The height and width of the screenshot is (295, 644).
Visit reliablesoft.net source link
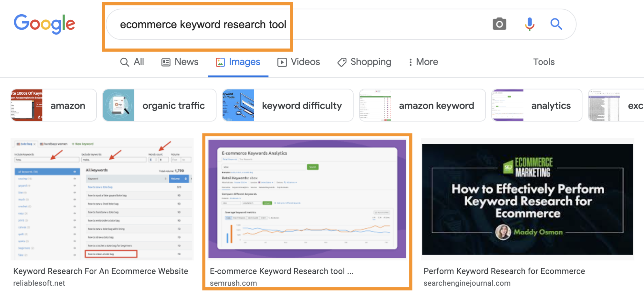click(39, 283)
